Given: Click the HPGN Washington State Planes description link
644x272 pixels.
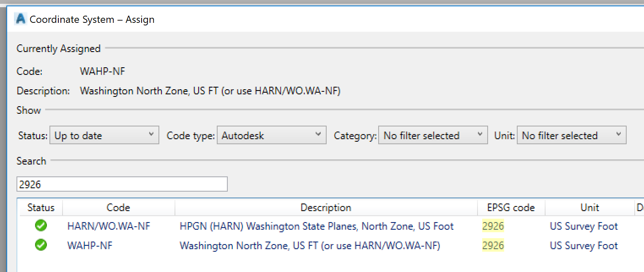Looking at the screenshot, I should [317, 225].
